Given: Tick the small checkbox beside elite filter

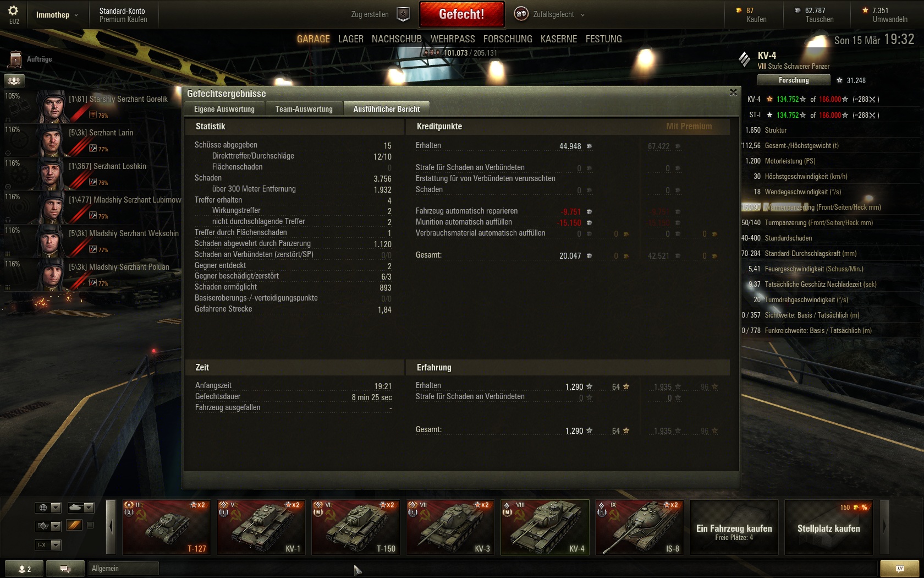Looking at the screenshot, I should (x=90, y=525).
